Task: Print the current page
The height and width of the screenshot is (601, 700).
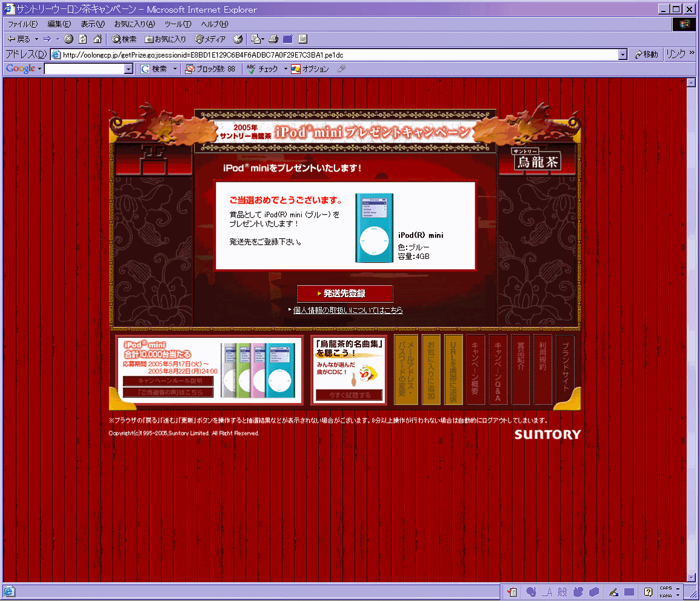Action: tap(274, 39)
